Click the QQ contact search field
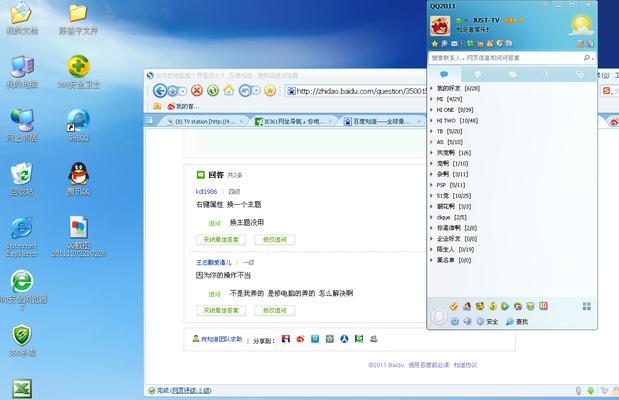Screen dimensions: 619x400 [505, 58]
